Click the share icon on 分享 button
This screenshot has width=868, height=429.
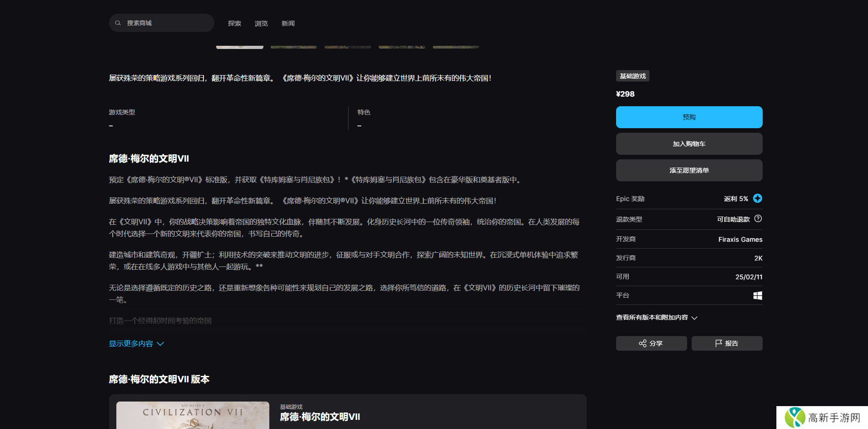tap(643, 343)
